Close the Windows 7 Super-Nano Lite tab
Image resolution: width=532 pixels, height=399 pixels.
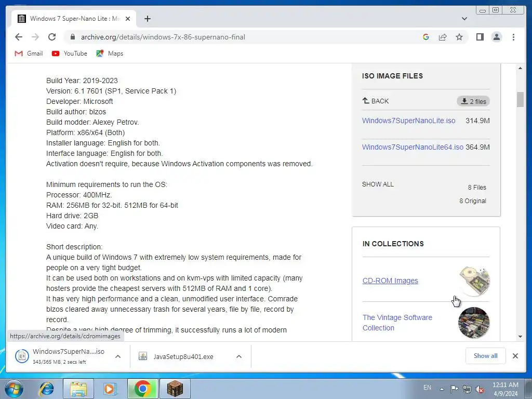coord(128,19)
